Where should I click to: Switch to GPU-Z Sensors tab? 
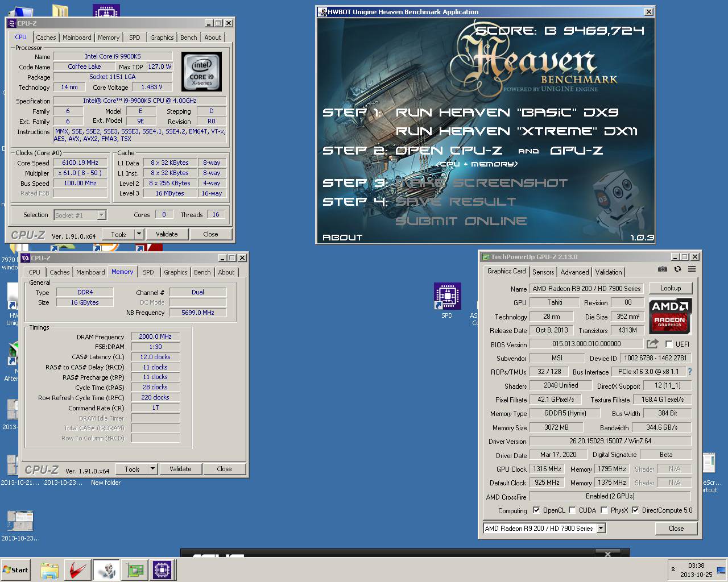[543, 272]
